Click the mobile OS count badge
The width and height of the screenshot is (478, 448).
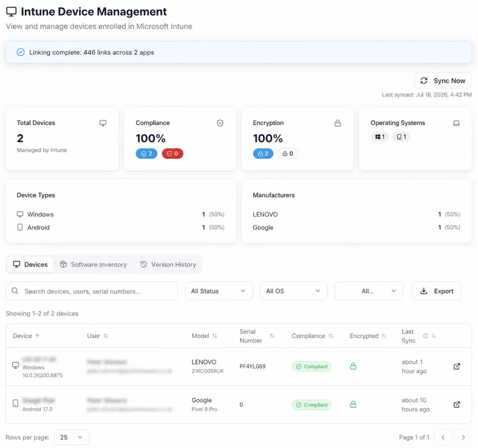coord(402,137)
